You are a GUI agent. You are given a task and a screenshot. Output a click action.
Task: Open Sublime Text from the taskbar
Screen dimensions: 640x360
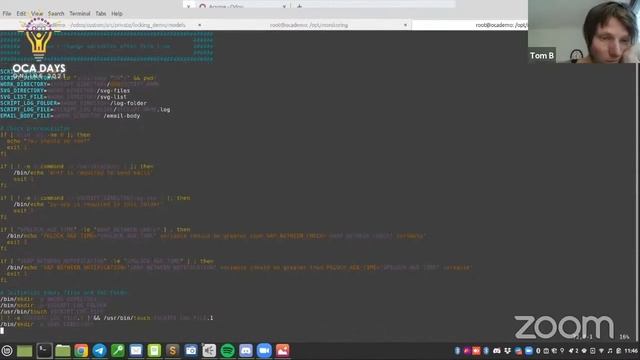tap(173, 351)
